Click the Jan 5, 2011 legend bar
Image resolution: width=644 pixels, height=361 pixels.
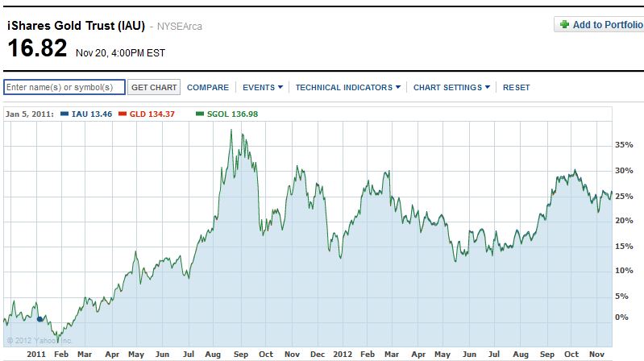pyautogui.click(x=308, y=114)
